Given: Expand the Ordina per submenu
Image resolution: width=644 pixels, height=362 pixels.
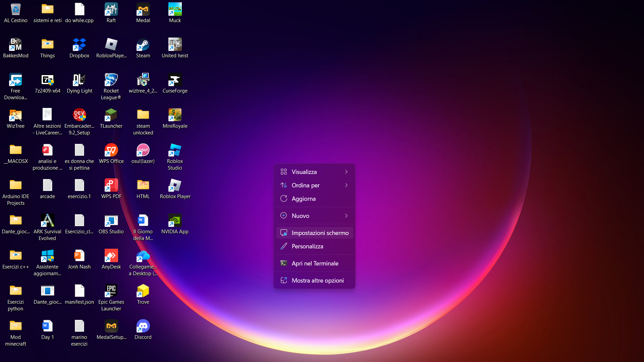Looking at the screenshot, I should [x=346, y=185].
